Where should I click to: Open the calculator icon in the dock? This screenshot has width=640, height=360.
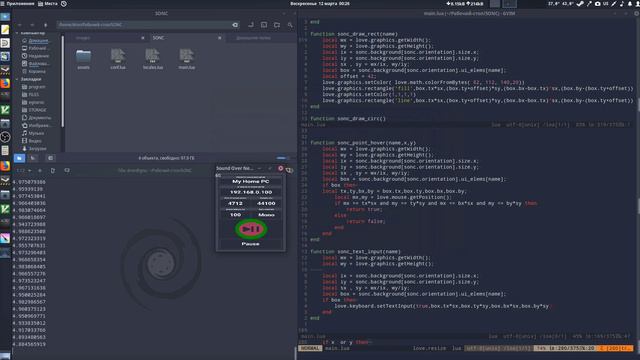pos(5,150)
